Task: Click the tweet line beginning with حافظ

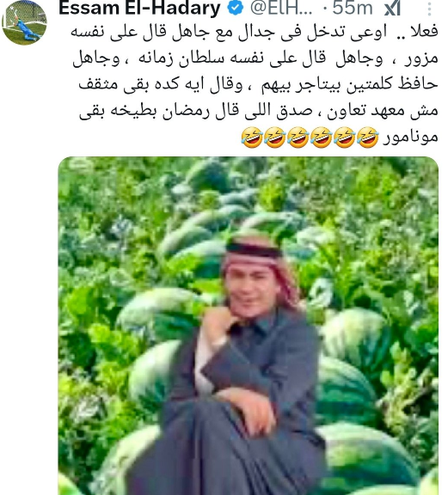Action: coord(258,84)
